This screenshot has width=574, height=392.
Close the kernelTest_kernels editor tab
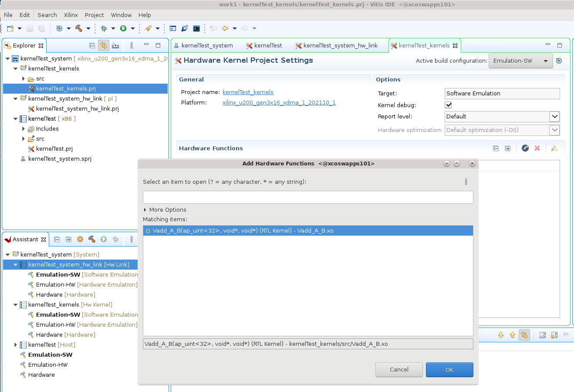tap(455, 45)
